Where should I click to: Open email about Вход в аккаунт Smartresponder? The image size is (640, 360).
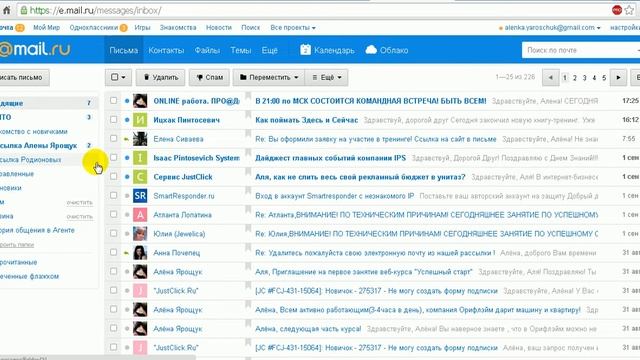(335, 196)
